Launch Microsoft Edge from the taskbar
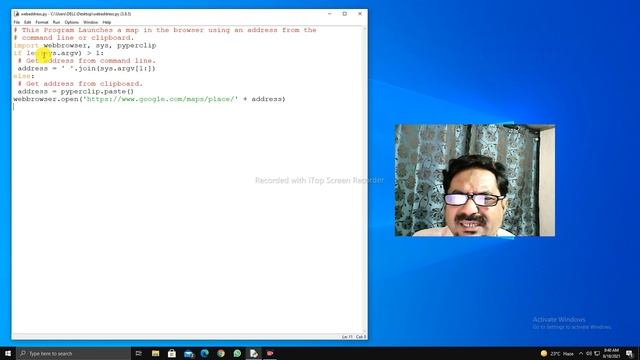Image resolution: width=640 pixels, height=360 pixels. pos(204,353)
